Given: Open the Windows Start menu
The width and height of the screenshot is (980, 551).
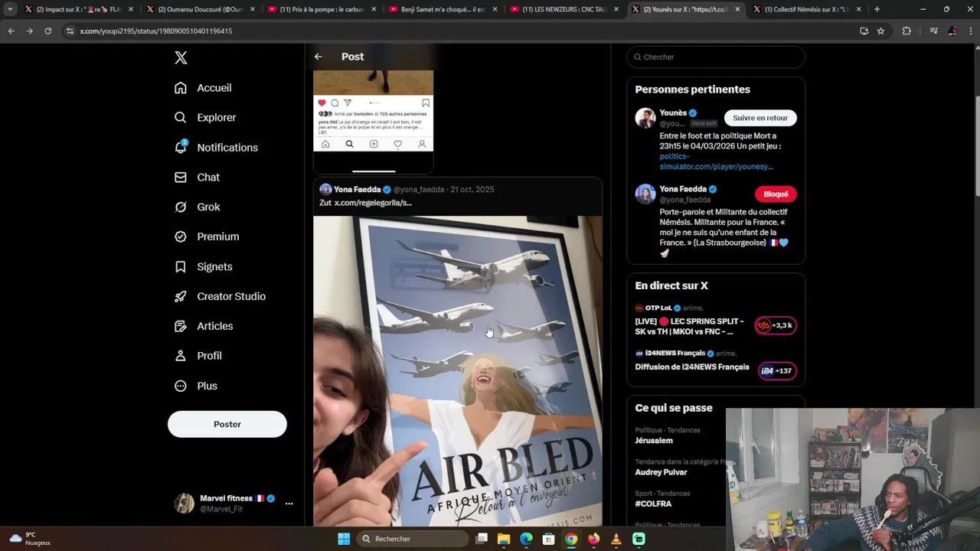Looking at the screenshot, I should (x=344, y=539).
